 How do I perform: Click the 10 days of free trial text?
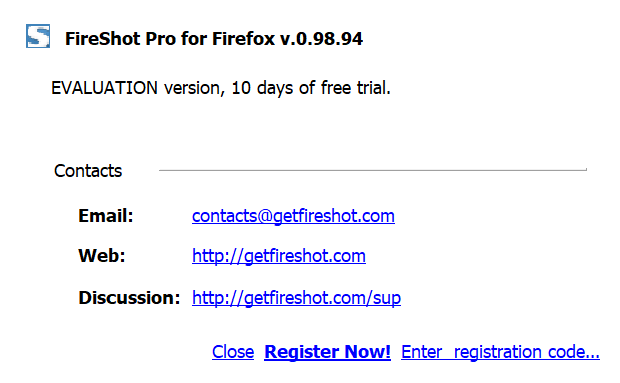[x=310, y=88]
